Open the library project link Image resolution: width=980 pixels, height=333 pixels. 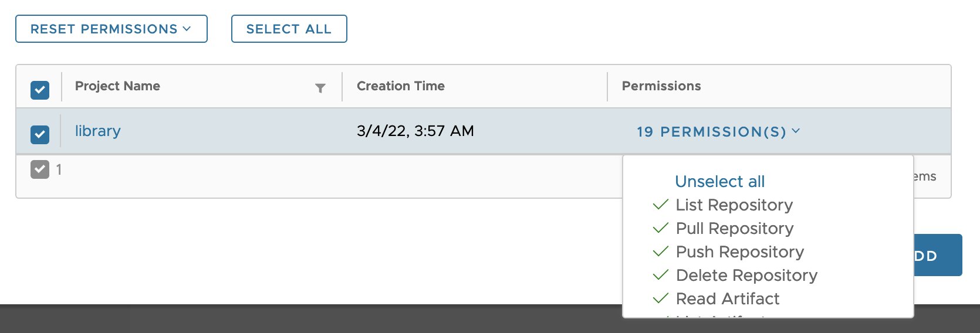coord(98,131)
